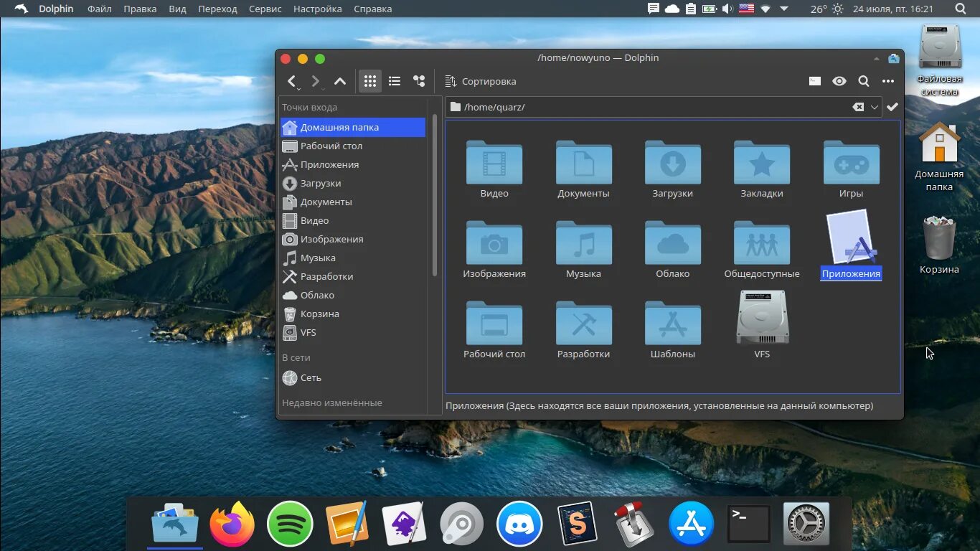Select the Приложения folder in the file view
Viewport: 980px width, 551px height.
pos(851,244)
